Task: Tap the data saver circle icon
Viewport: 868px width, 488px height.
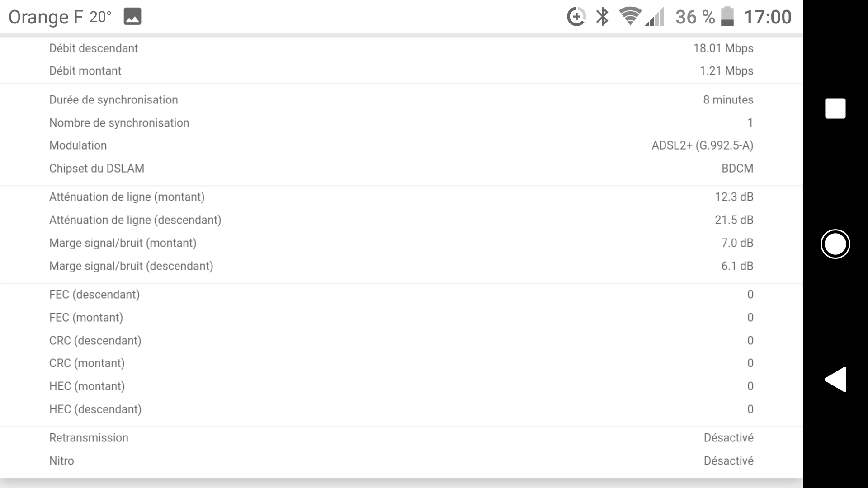Action: (x=576, y=17)
